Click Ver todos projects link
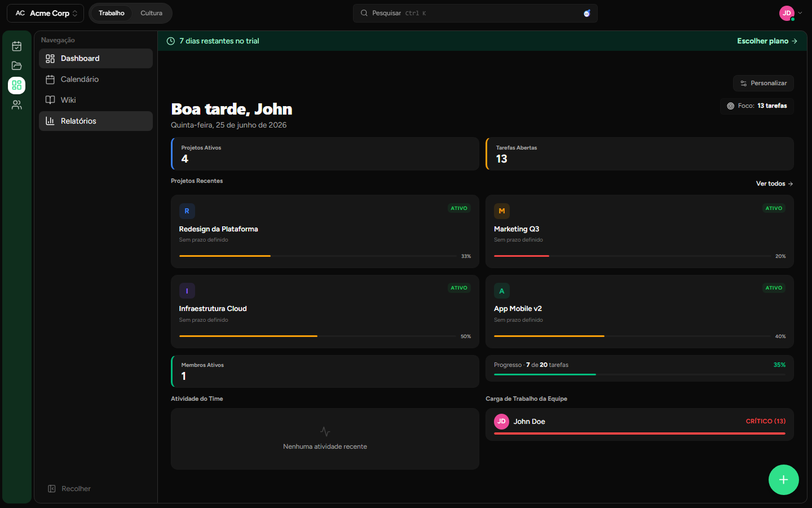812x508 pixels. pos(774,184)
